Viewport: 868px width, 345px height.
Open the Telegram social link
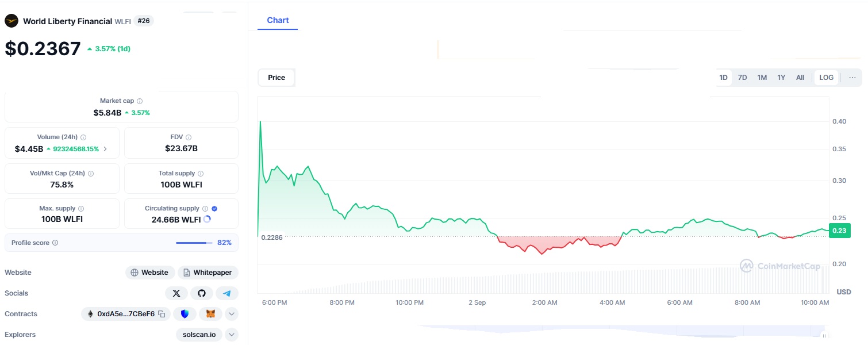227,293
